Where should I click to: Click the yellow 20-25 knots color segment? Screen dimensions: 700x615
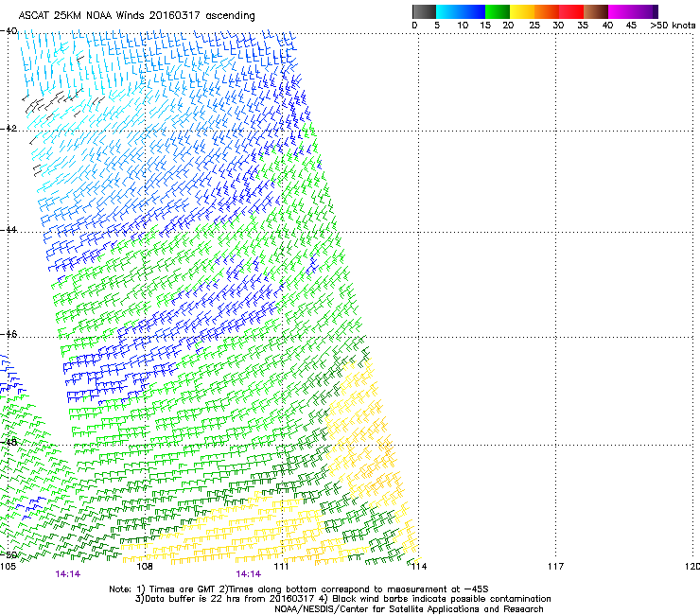pyautogui.click(x=522, y=11)
